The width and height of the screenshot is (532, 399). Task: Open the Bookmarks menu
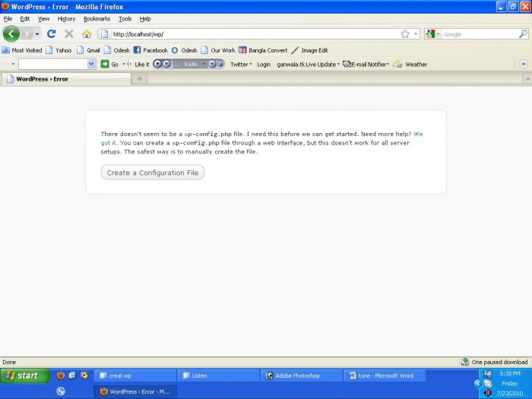tap(97, 19)
